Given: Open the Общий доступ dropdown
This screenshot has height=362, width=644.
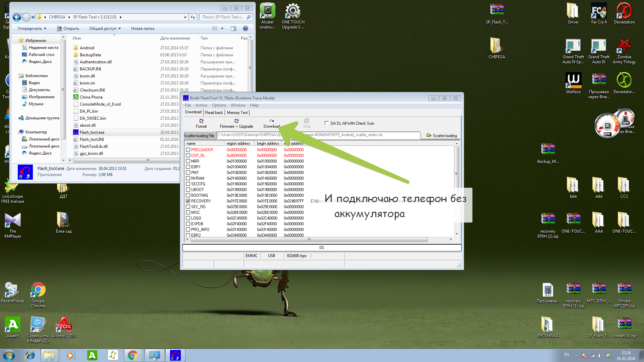Looking at the screenshot, I should pyautogui.click(x=105, y=28).
